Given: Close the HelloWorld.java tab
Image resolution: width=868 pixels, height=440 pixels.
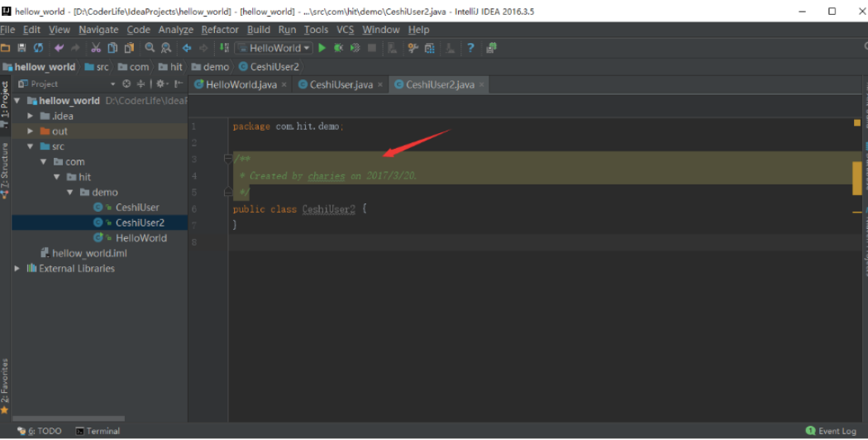Looking at the screenshot, I should click(x=284, y=85).
